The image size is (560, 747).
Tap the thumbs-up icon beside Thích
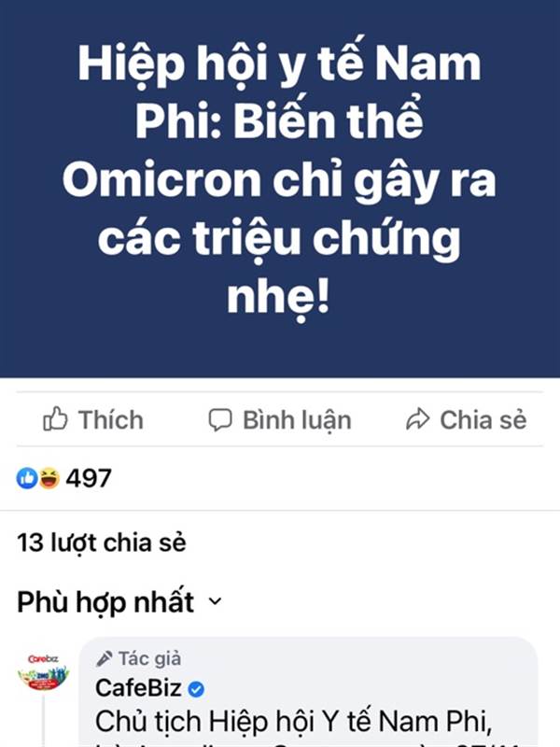click(55, 419)
